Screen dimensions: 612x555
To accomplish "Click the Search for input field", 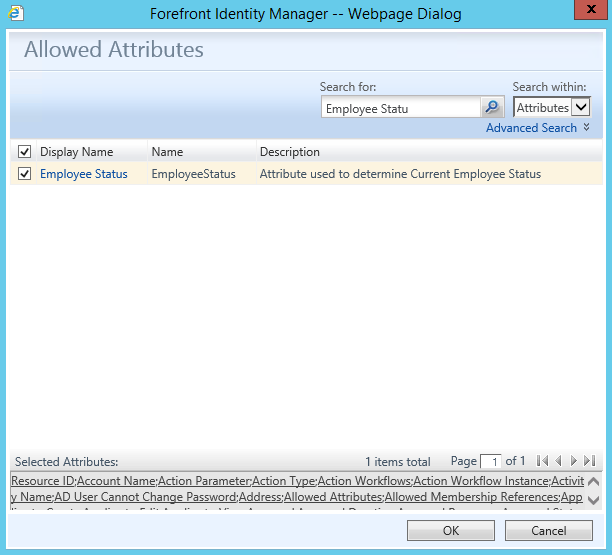I will point(400,107).
